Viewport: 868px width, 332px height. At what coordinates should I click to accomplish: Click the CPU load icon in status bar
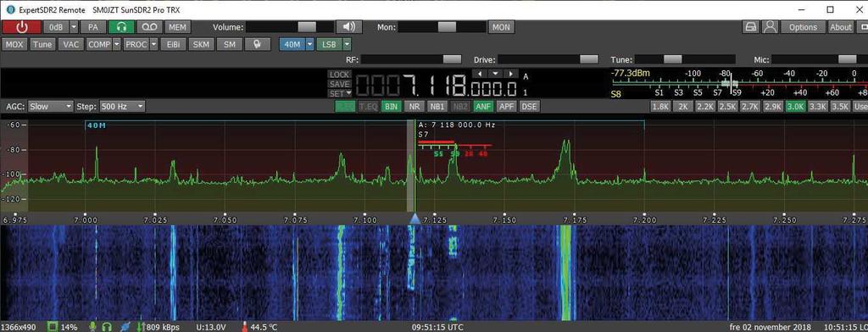(53, 327)
